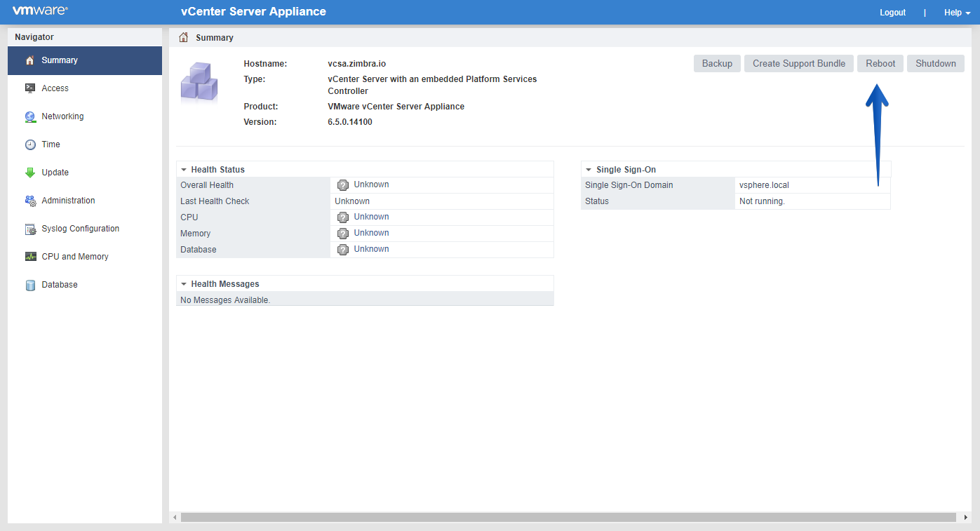Click the green Update arrow icon

(x=30, y=173)
